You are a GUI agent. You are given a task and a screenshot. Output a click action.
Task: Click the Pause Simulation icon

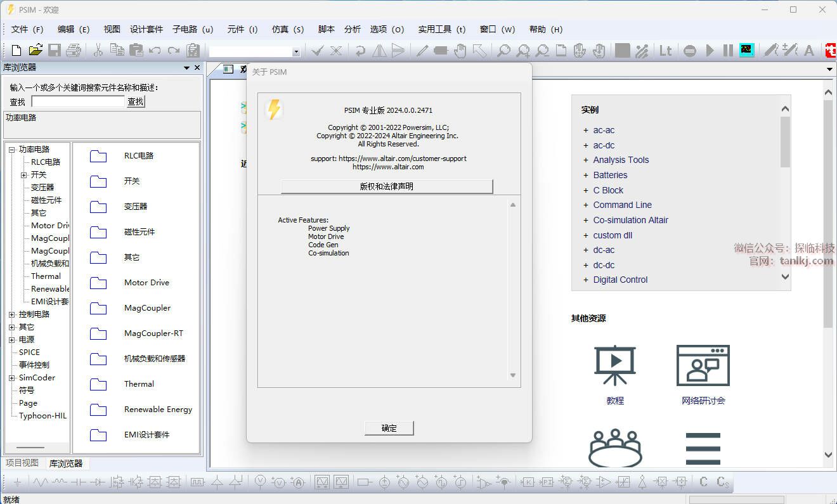pos(728,51)
